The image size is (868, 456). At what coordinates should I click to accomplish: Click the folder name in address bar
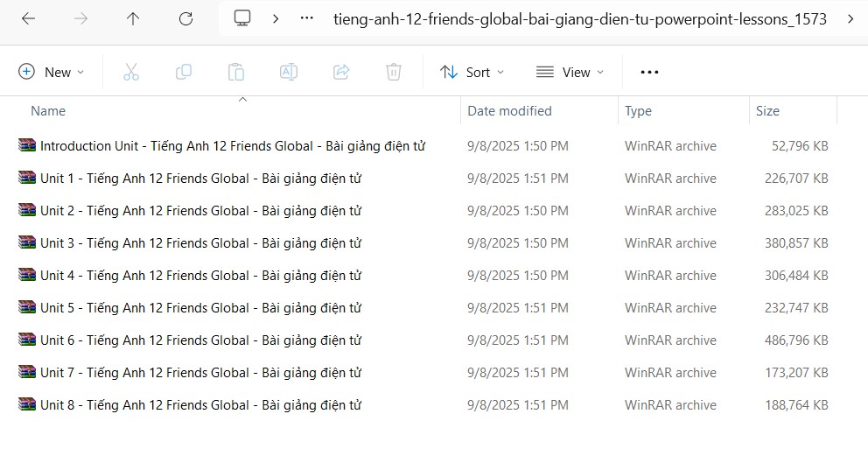tap(579, 19)
